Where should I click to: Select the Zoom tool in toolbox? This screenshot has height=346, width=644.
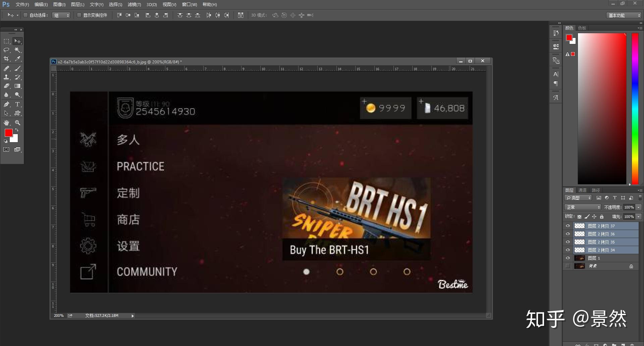pyautogui.click(x=17, y=123)
